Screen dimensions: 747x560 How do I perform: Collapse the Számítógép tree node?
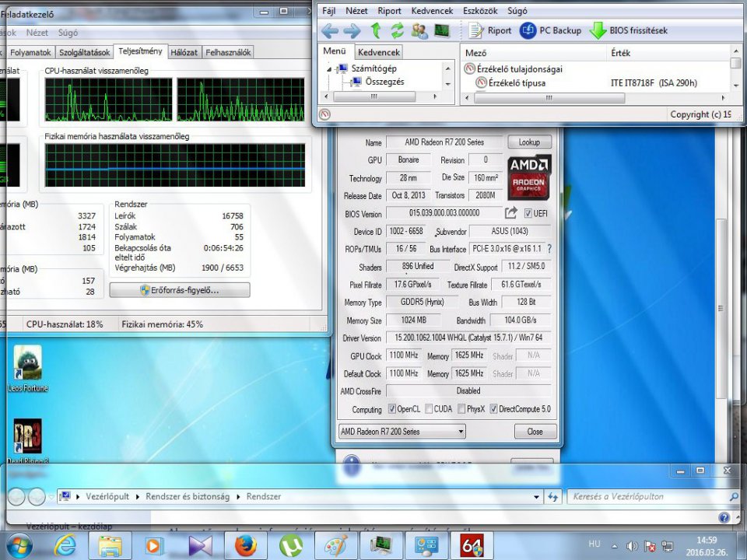(330, 68)
